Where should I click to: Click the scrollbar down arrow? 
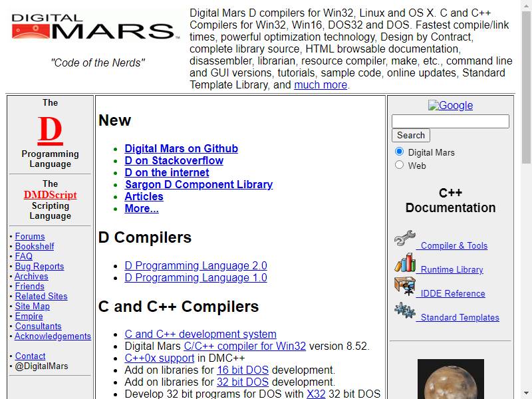click(527, 393)
